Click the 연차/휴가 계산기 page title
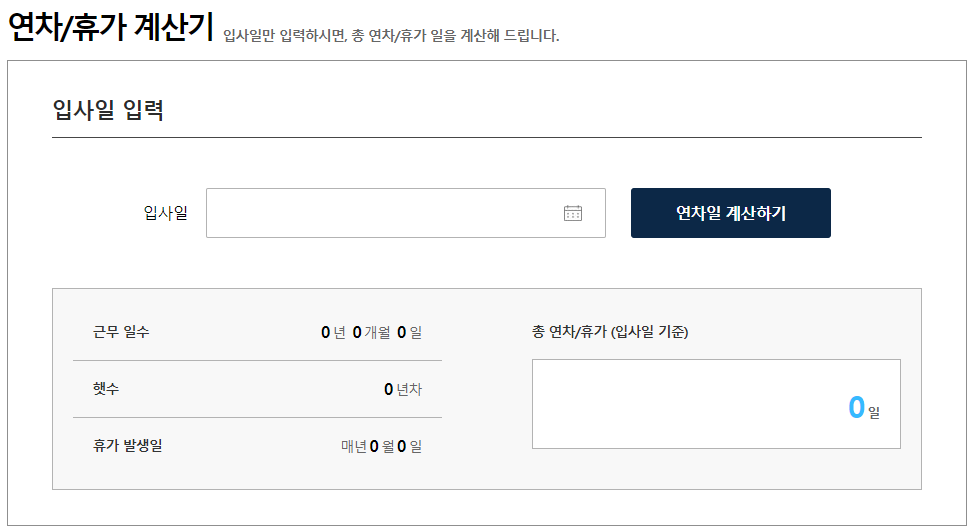 point(110,27)
